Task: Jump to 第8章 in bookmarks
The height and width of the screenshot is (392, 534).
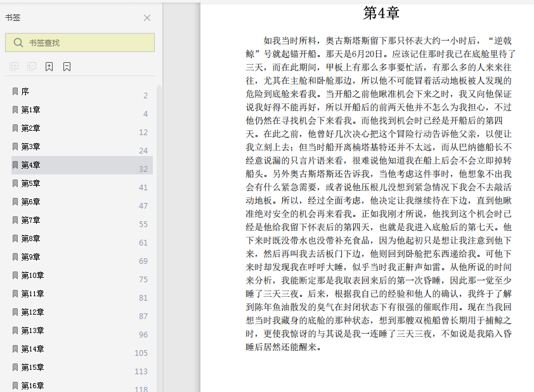Action: point(82,238)
